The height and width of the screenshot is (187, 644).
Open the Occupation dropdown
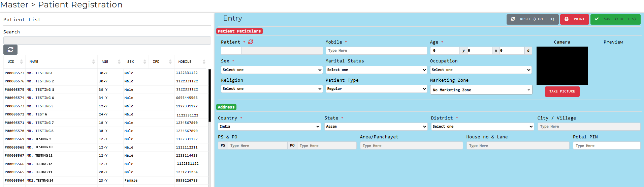[x=481, y=70]
